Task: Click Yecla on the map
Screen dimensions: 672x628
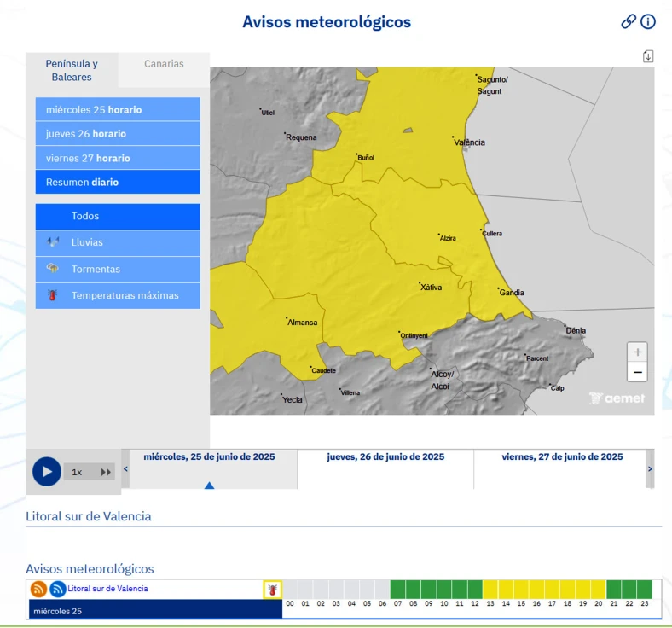Action: pos(293,399)
